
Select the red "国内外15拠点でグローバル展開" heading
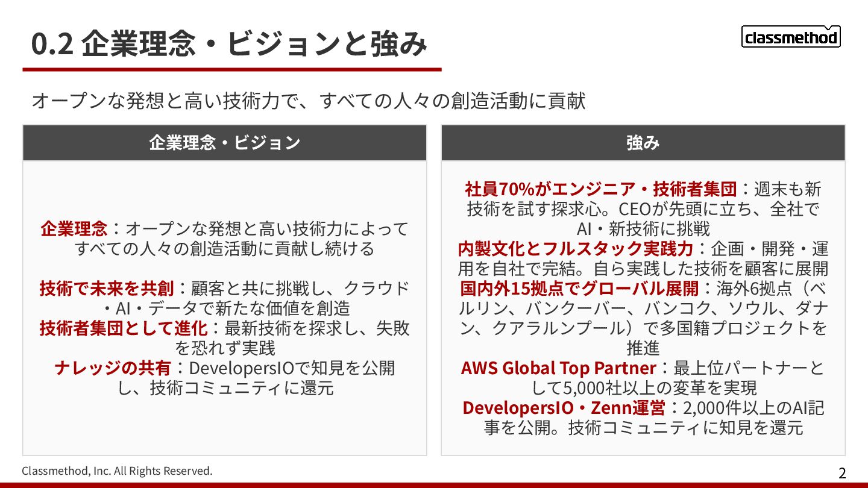pos(579,289)
